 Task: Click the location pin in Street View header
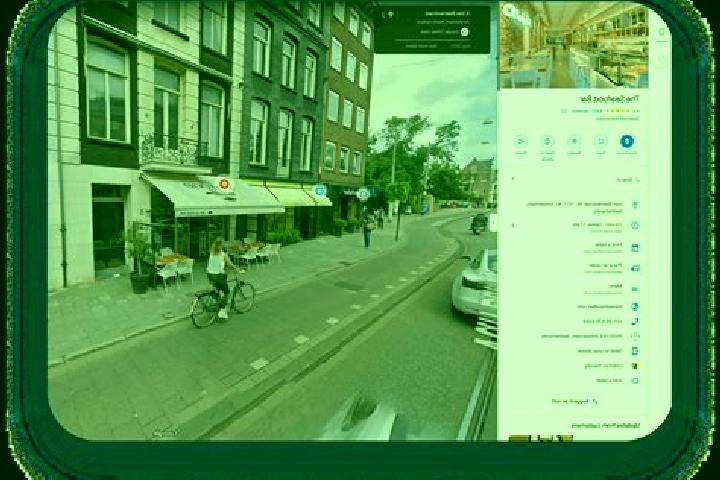point(391,15)
